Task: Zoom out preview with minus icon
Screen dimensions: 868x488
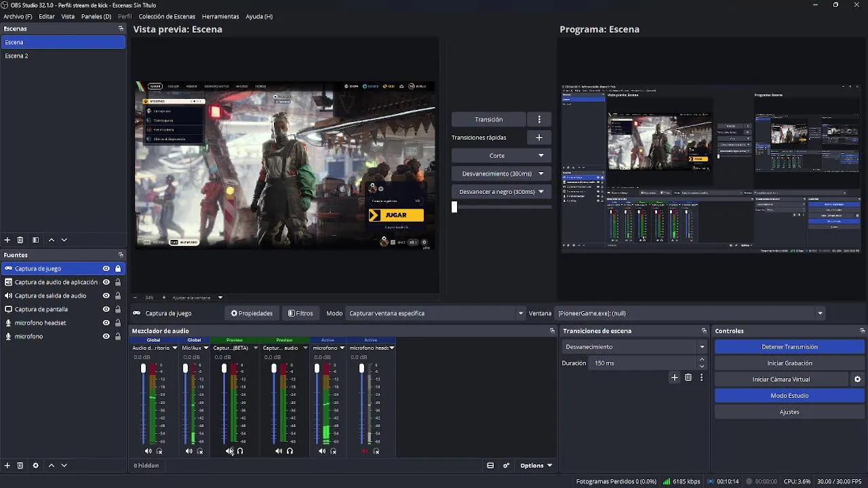Action: (x=135, y=298)
